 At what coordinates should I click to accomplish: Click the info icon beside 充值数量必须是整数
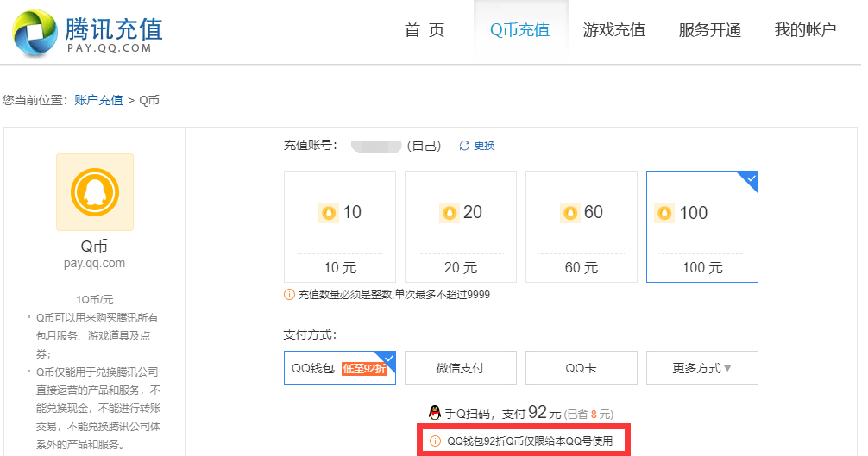(x=289, y=295)
